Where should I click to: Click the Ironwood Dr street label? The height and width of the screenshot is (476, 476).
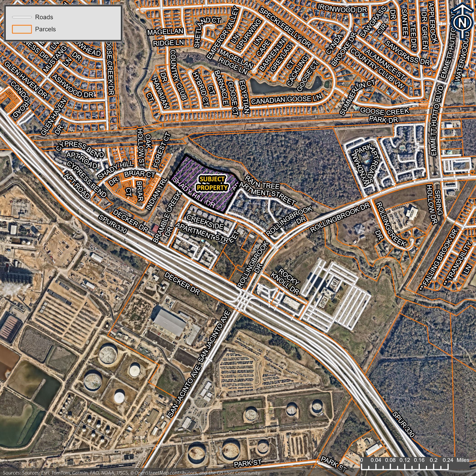click(342, 9)
